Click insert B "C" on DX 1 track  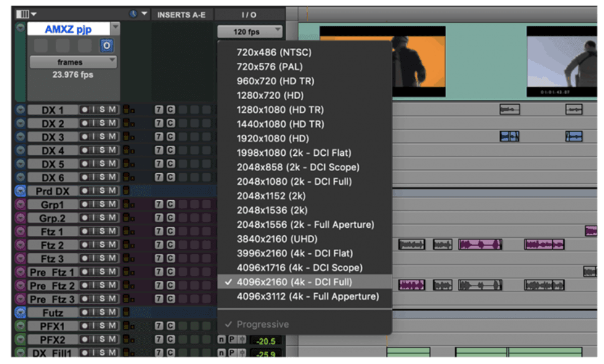[171, 110]
